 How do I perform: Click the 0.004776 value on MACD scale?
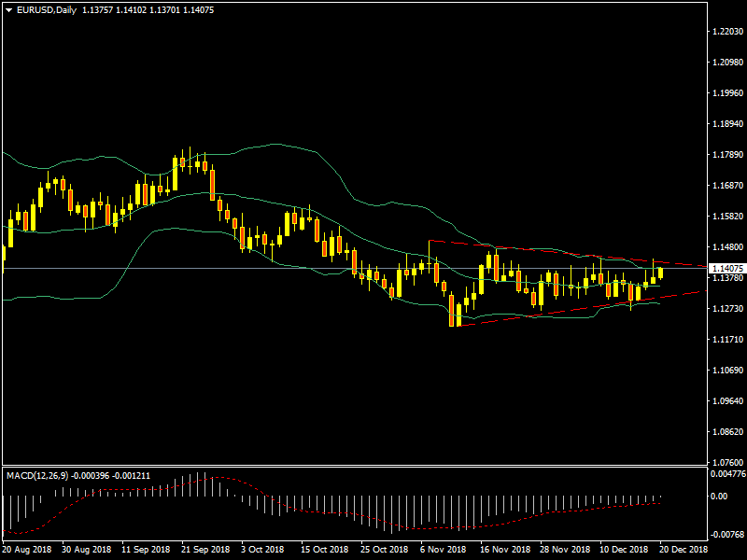[x=726, y=474]
